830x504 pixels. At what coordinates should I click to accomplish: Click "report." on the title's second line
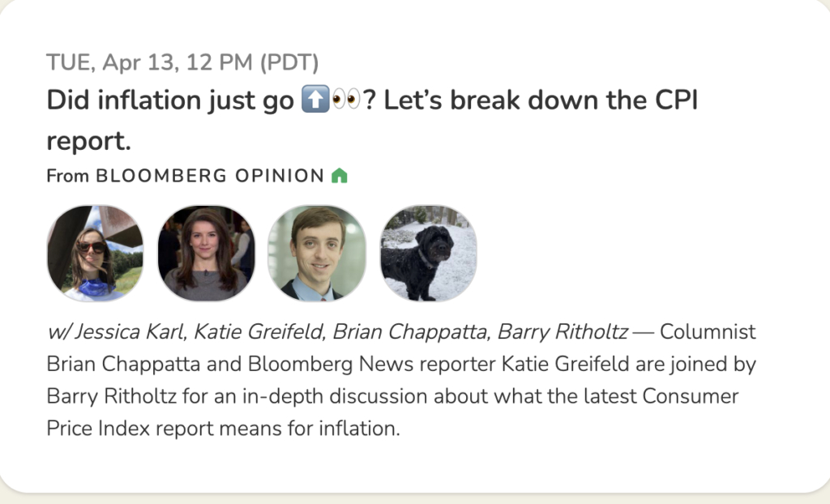click(88, 140)
